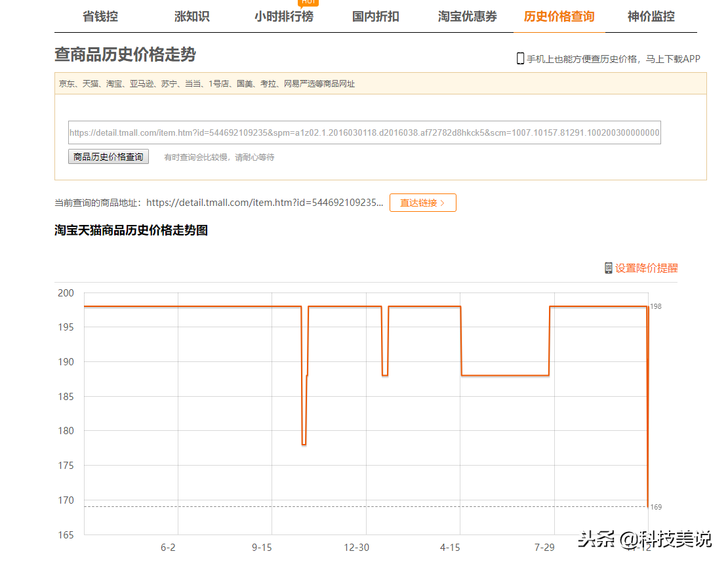Viewport: 728px width, 564px height.
Task: Click the phone icon beside 设置降价提醒
Action: [608, 268]
